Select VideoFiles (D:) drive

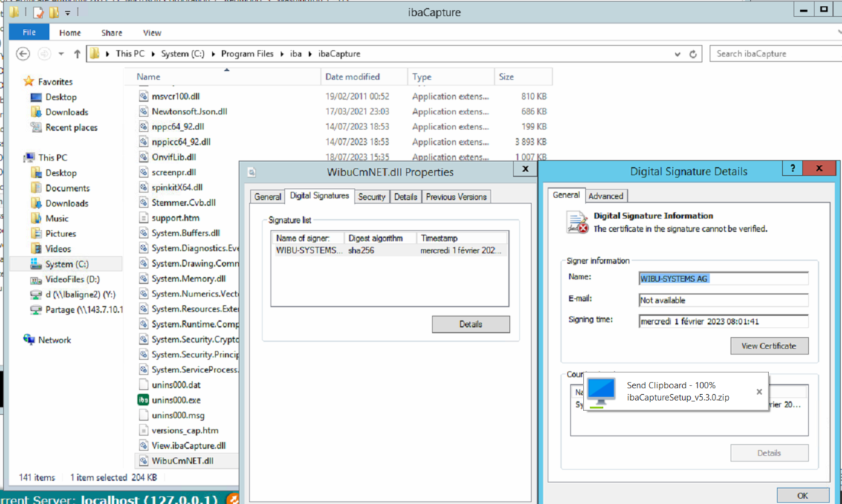click(72, 279)
